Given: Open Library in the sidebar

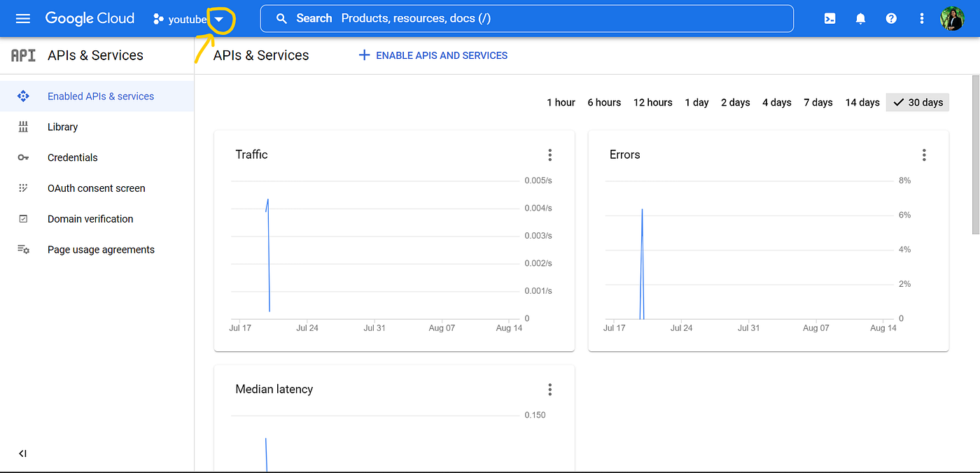Looking at the screenshot, I should [97, 127].
